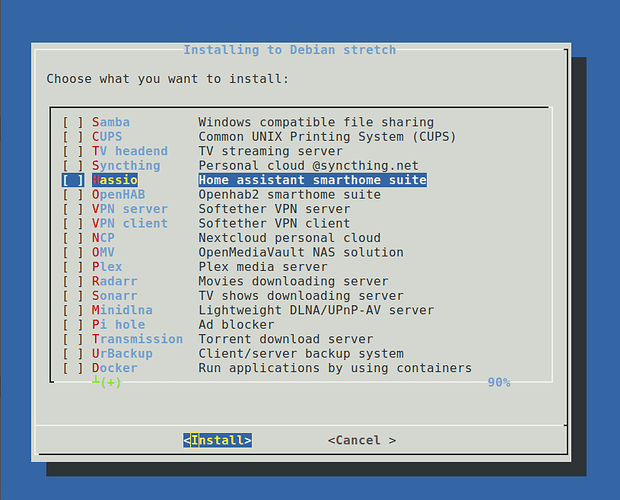Check the Plex media server checkbox
Image resolution: width=620 pixels, height=500 pixels.
[x=73, y=267]
